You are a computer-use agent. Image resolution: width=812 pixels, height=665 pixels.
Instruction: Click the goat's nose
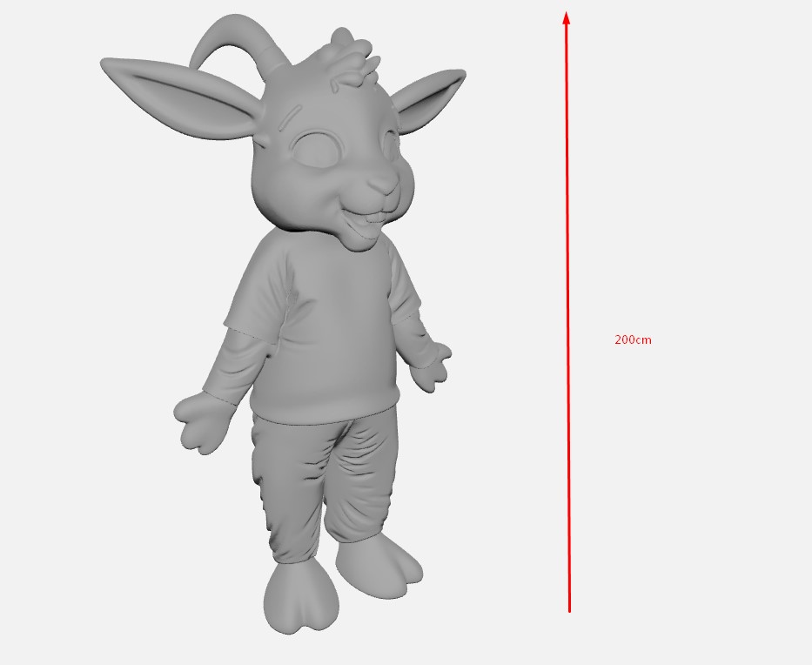click(x=384, y=184)
